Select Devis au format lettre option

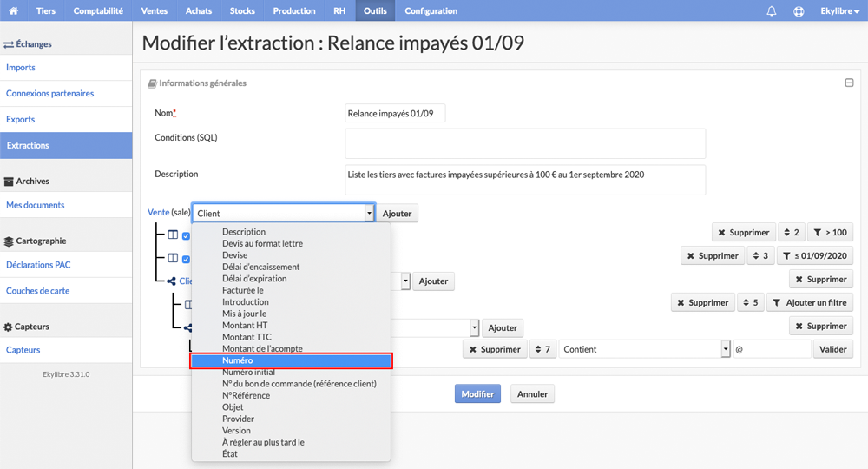pos(262,243)
